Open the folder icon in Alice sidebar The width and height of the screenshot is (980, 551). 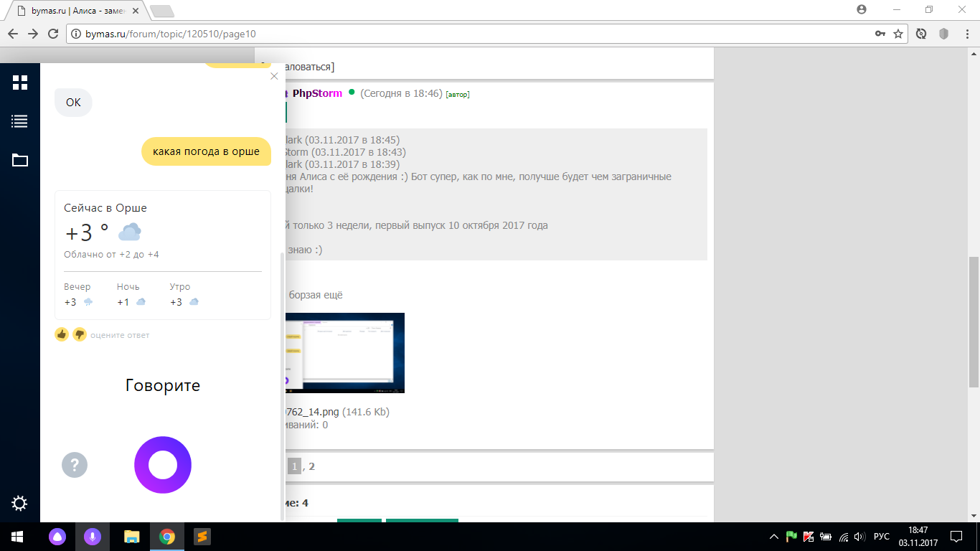point(20,160)
